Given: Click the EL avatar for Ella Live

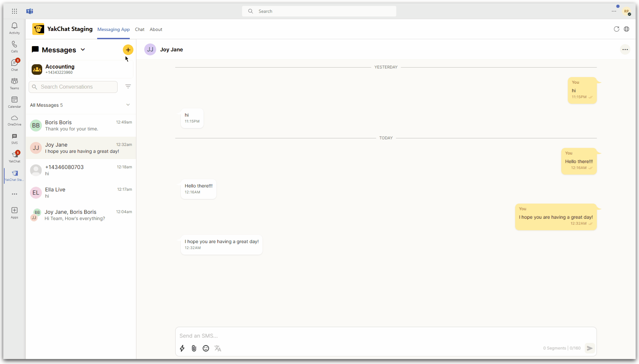Looking at the screenshot, I should click(36, 193).
